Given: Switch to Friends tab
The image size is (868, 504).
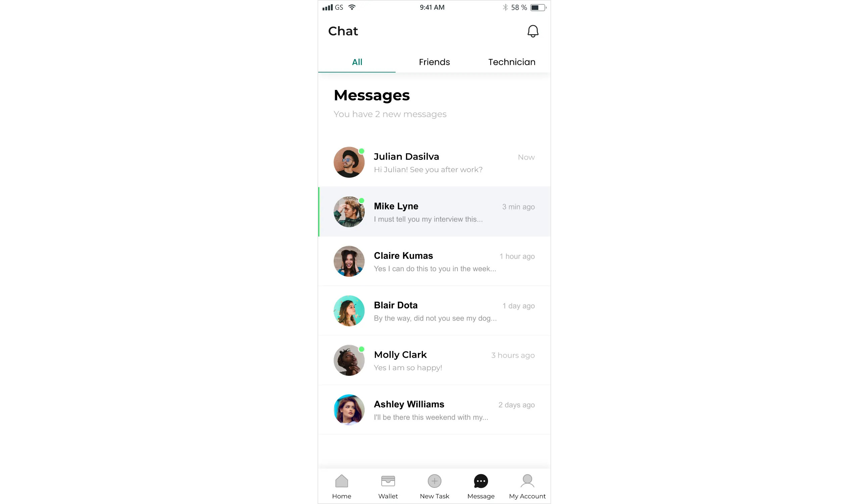Looking at the screenshot, I should point(434,62).
